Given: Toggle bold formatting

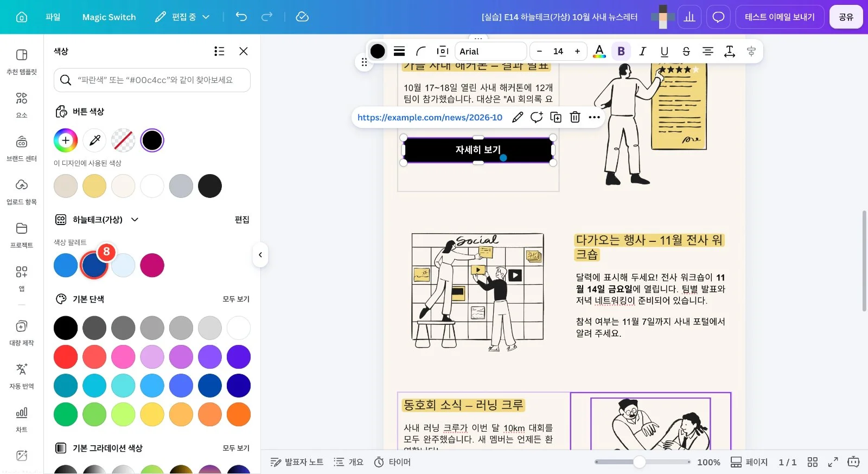Looking at the screenshot, I should tap(621, 52).
